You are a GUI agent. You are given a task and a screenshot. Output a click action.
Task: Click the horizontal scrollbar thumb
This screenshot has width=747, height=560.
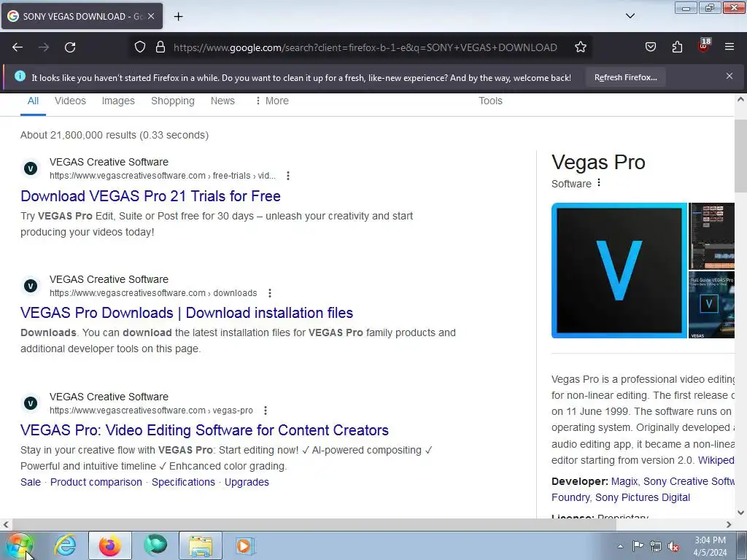tap(314, 524)
